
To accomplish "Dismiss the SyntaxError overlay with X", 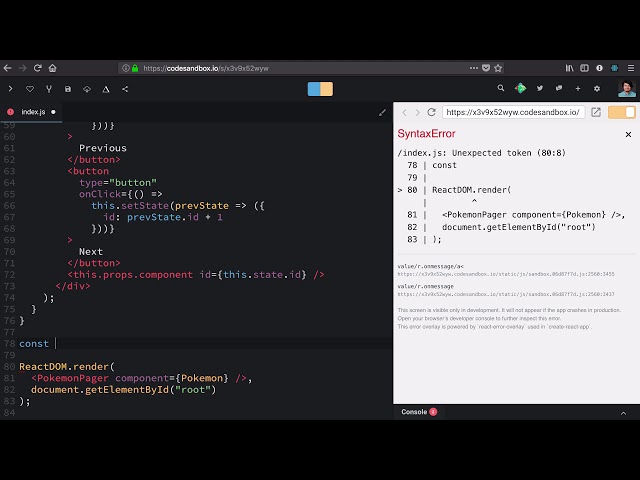I will (629, 134).
